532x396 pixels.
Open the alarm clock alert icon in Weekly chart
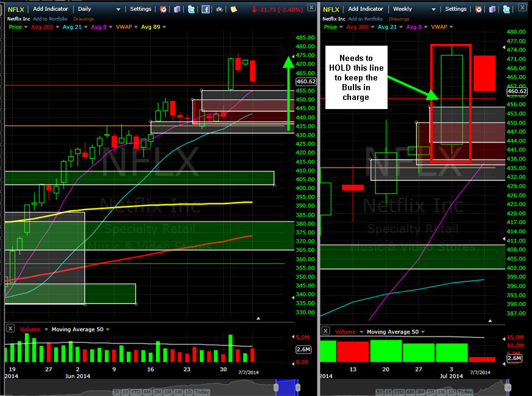[478, 9]
